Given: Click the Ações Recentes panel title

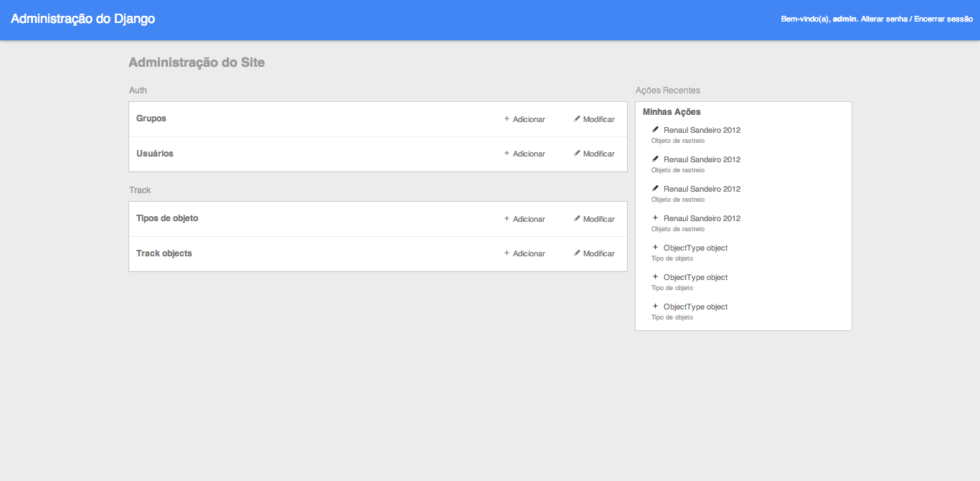Looking at the screenshot, I should [668, 90].
